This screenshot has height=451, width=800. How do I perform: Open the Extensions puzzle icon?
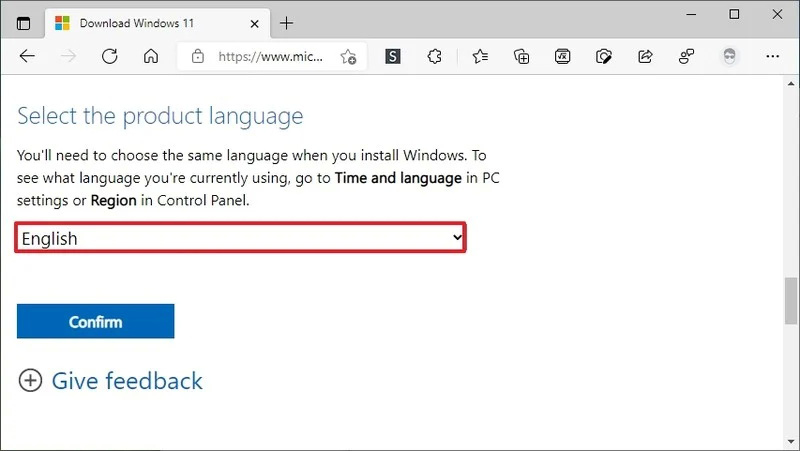coord(434,56)
